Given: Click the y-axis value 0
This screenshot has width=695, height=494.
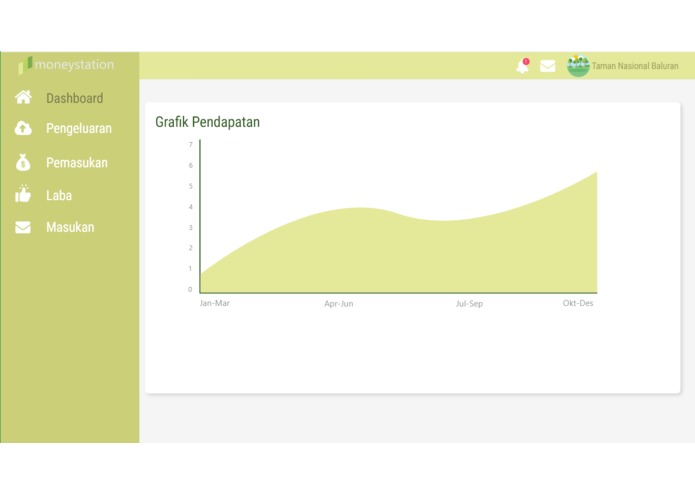Looking at the screenshot, I should coord(190,289).
